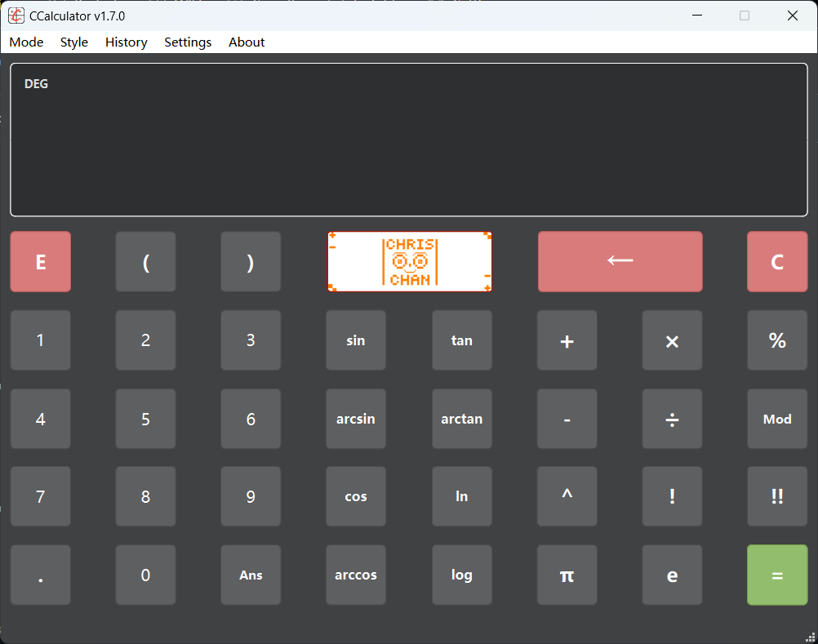The height and width of the screenshot is (644, 818).
Task: Open the About menu
Action: point(246,42)
